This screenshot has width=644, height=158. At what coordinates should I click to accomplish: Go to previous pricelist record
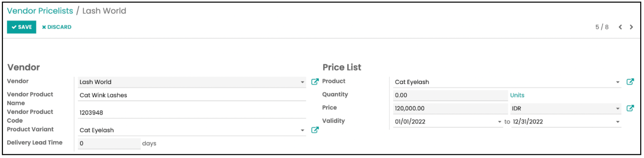(x=620, y=27)
